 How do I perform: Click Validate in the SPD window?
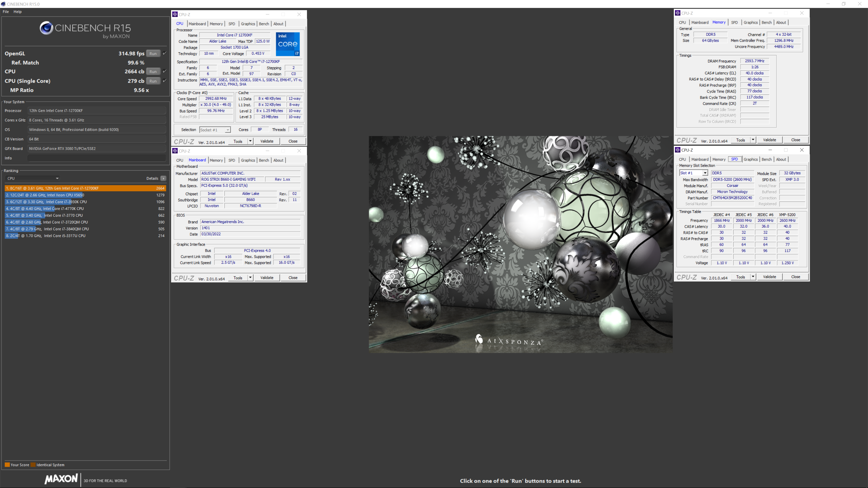click(x=770, y=277)
